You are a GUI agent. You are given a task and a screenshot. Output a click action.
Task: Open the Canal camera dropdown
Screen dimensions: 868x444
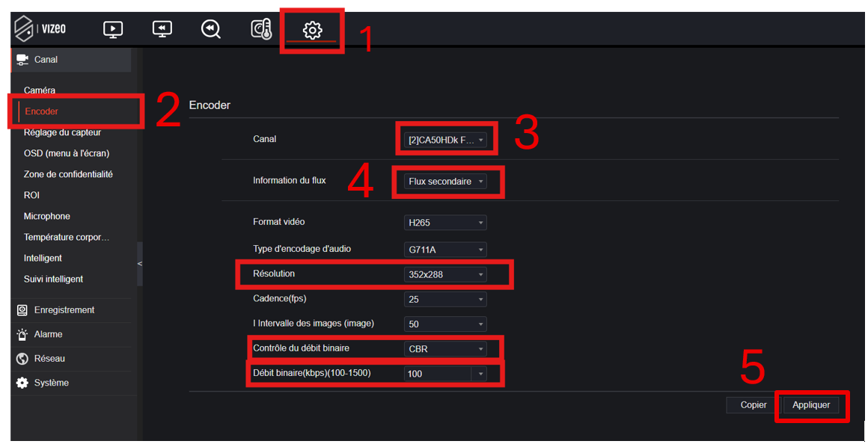click(446, 140)
